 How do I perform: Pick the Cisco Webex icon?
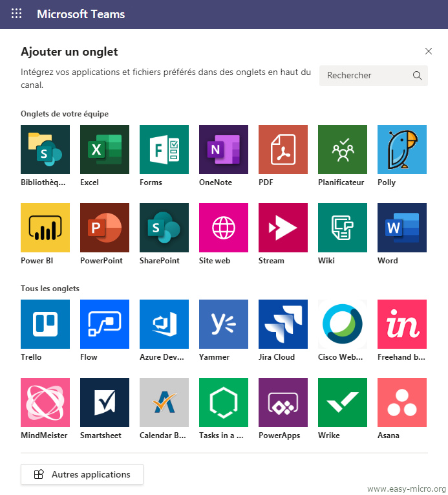343,324
